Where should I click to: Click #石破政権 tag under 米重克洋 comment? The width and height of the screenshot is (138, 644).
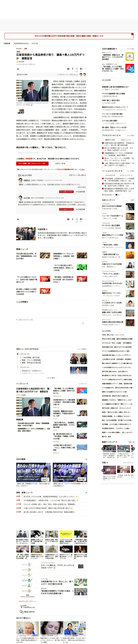click(80, 192)
